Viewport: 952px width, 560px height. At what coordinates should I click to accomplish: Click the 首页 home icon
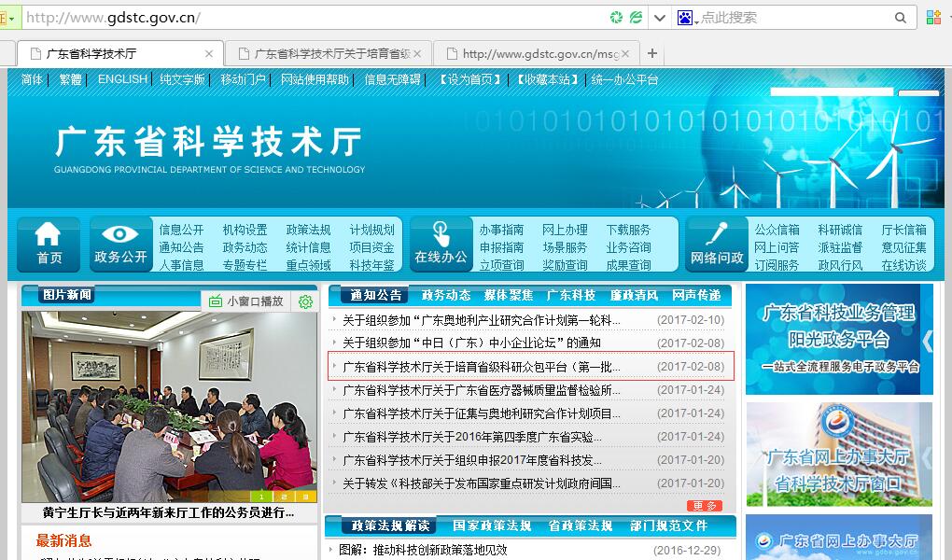(x=49, y=244)
